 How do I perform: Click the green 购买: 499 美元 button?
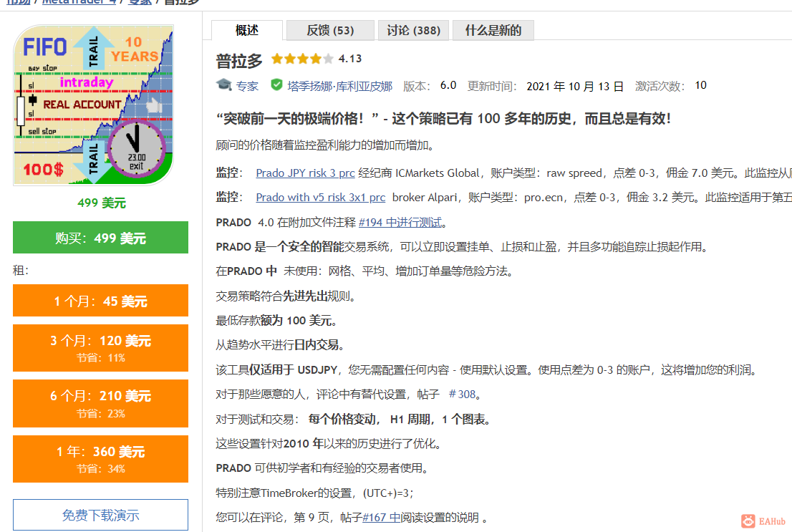(x=100, y=238)
